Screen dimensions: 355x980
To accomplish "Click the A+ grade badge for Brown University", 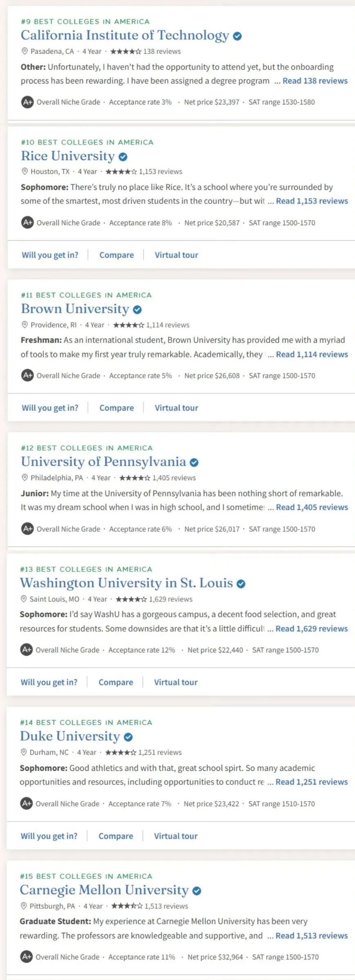I will [x=27, y=375].
